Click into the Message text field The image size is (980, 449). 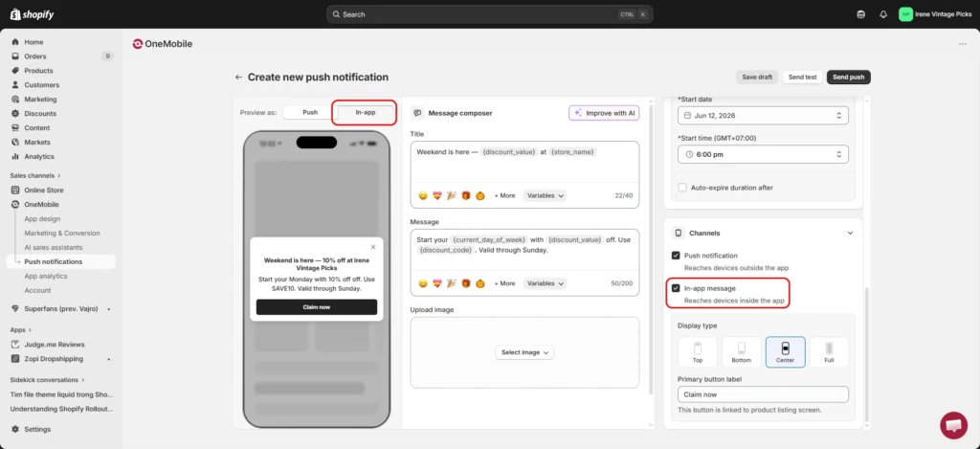524,249
